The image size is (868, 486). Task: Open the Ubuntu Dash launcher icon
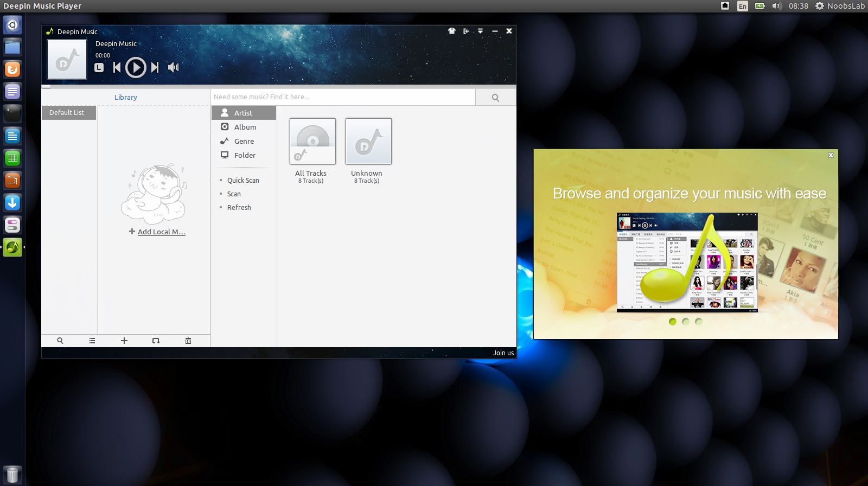click(12, 25)
